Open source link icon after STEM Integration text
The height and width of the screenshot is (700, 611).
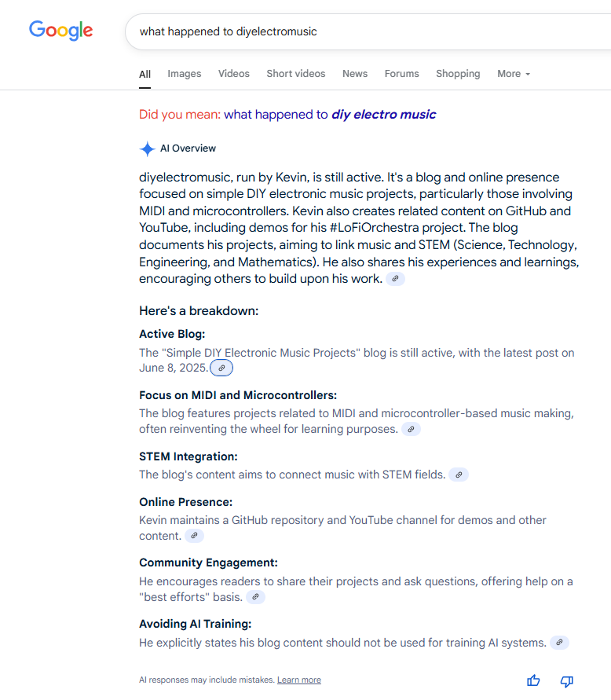click(459, 475)
